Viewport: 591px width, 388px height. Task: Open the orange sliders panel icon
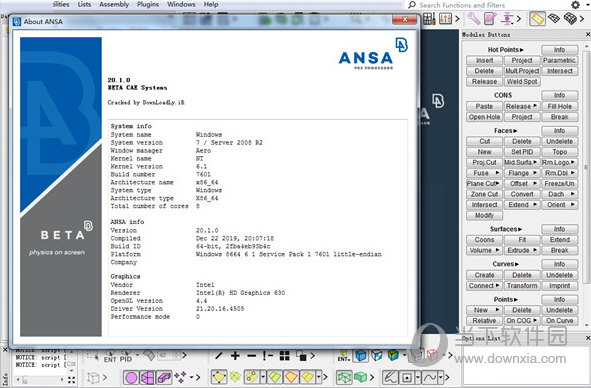tap(446, 18)
